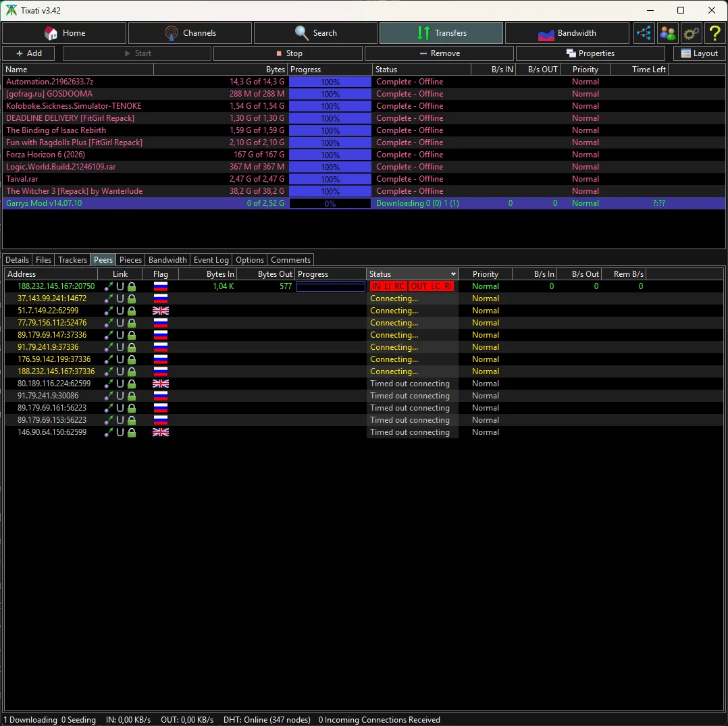Click the outgoing arrow icon for 89.179.69.153:56223
Screen dimensions: 728x726
click(x=109, y=419)
